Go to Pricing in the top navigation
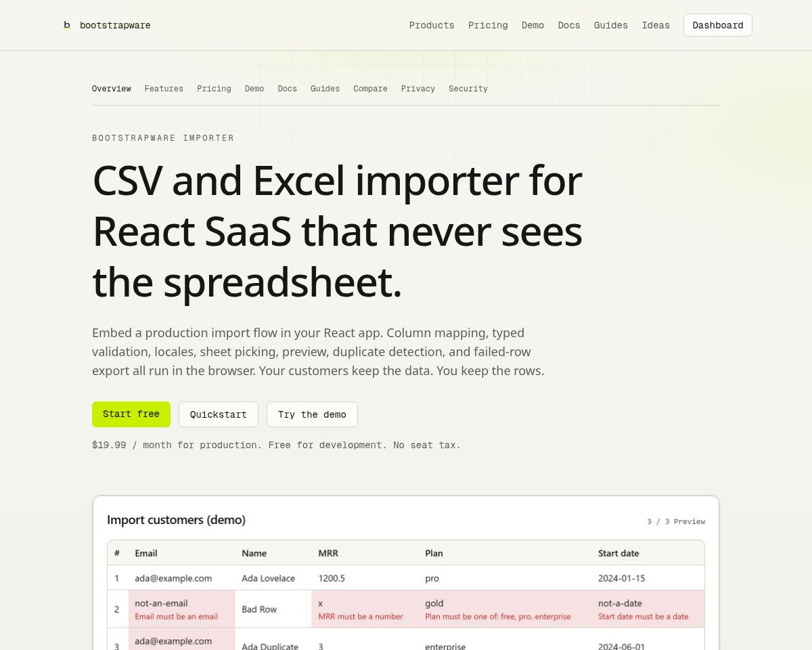Screen dimensions: 812x650 click(488, 25)
